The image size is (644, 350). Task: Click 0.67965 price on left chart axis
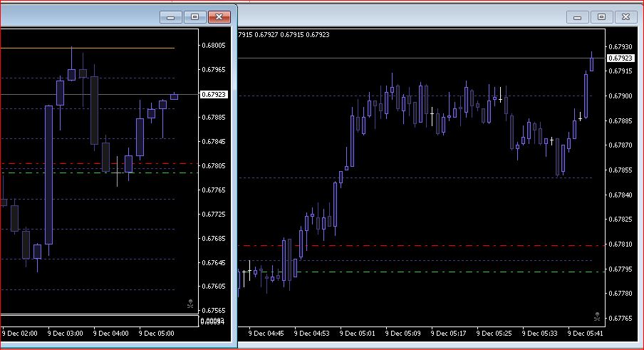click(214, 70)
